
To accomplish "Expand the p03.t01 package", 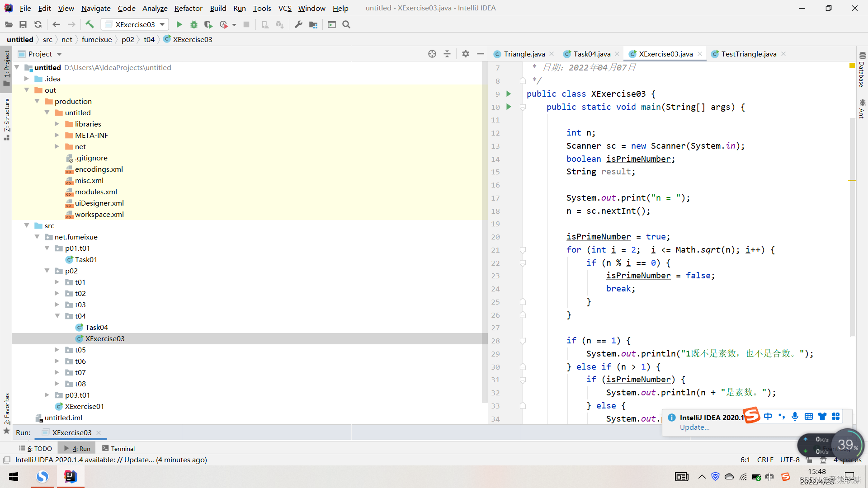I will pyautogui.click(x=47, y=395).
